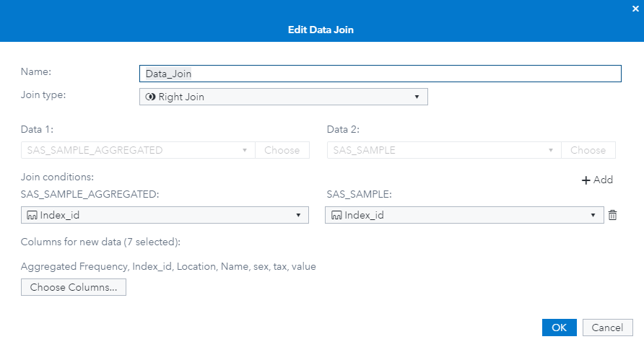This screenshot has height=347, width=644.
Task: Open the Data 1 table dropdown
Action: [x=245, y=150]
